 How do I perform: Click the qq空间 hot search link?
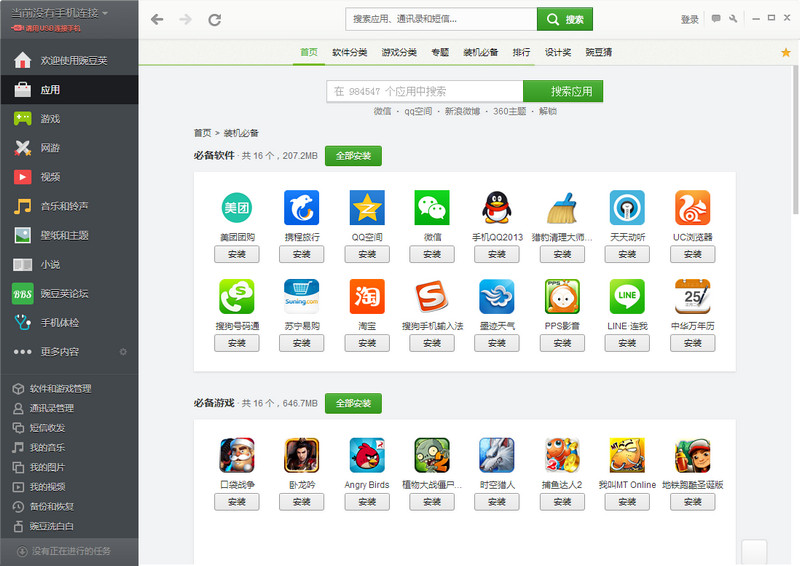point(418,111)
